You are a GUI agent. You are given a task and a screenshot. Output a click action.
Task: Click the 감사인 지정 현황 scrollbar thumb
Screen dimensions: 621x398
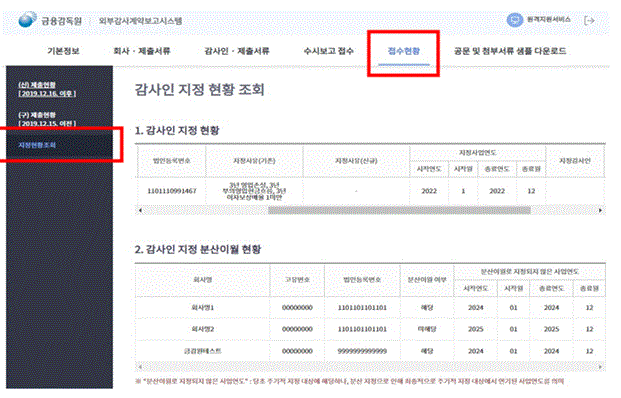(x=399, y=210)
